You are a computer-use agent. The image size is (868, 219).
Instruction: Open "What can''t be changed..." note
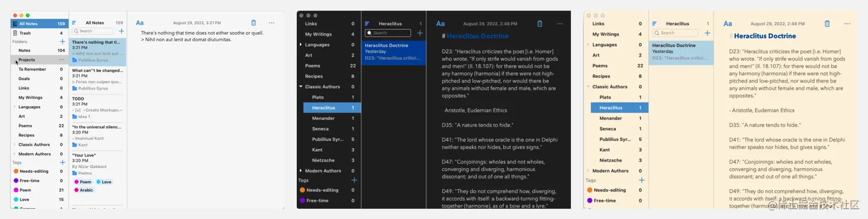click(x=97, y=79)
